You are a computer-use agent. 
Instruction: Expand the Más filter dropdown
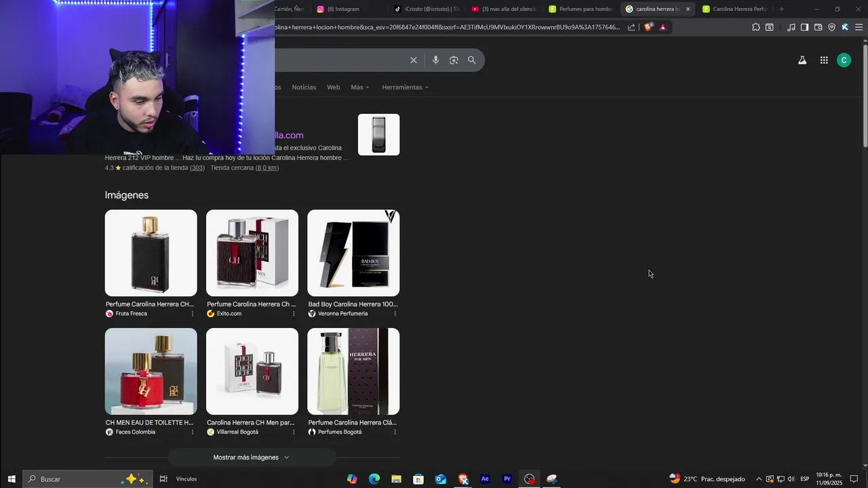[x=360, y=87]
